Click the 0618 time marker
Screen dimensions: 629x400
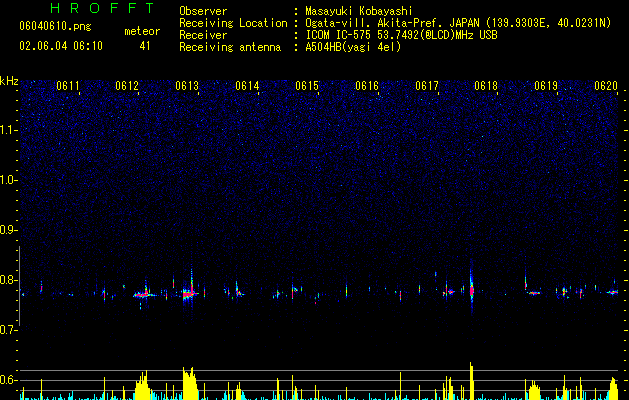(486, 86)
